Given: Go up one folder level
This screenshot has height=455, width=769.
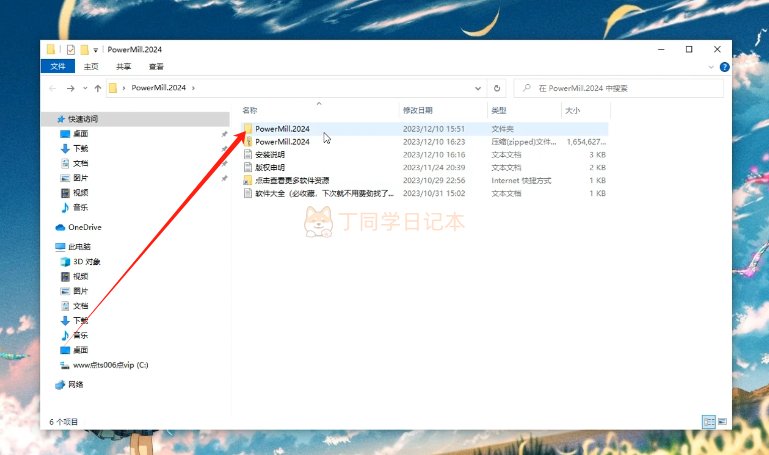Looking at the screenshot, I should 98,88.
